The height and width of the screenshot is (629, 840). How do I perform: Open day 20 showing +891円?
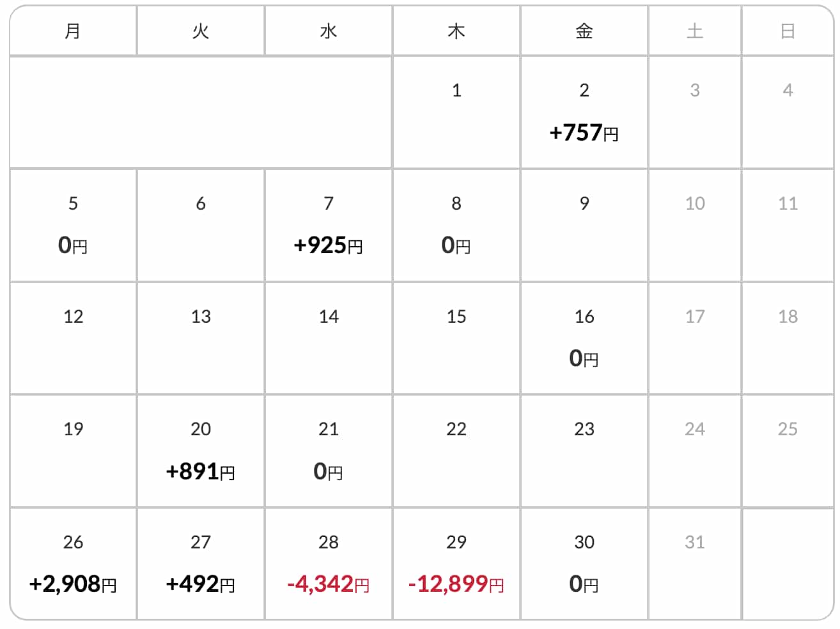pos(200,452)
